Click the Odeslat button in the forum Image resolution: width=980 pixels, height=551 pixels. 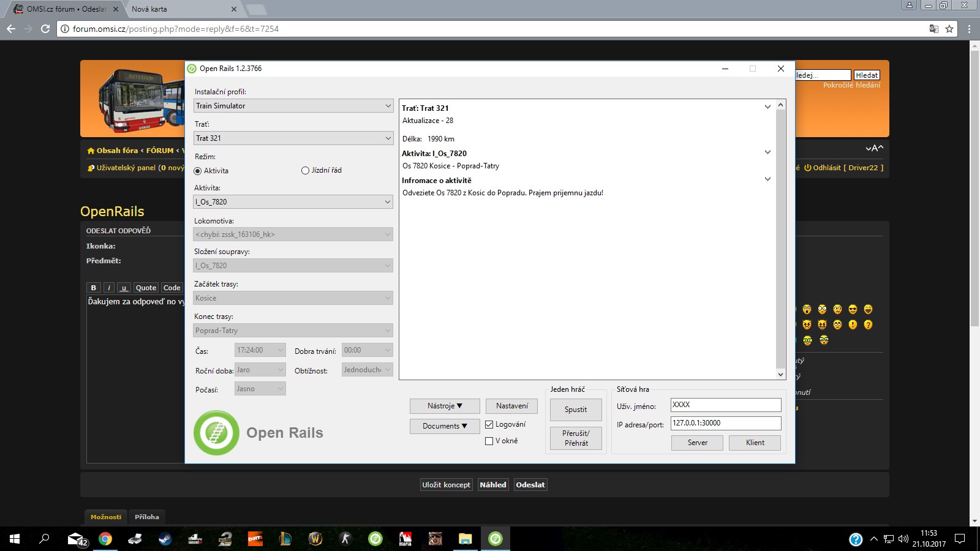pyautogui.click(x=530, y=485)
